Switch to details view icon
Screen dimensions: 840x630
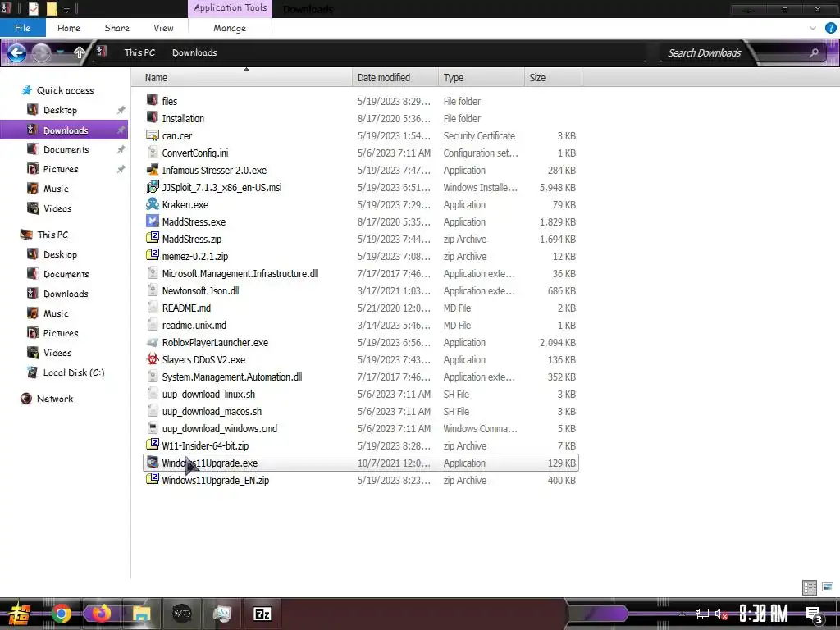tap(810, 587)
